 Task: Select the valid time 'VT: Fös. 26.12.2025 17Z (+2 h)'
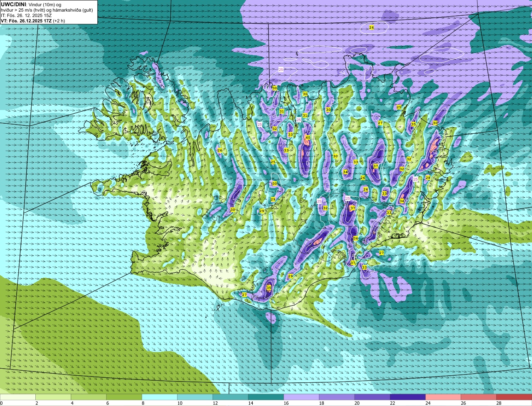click(x=33, y=21)
